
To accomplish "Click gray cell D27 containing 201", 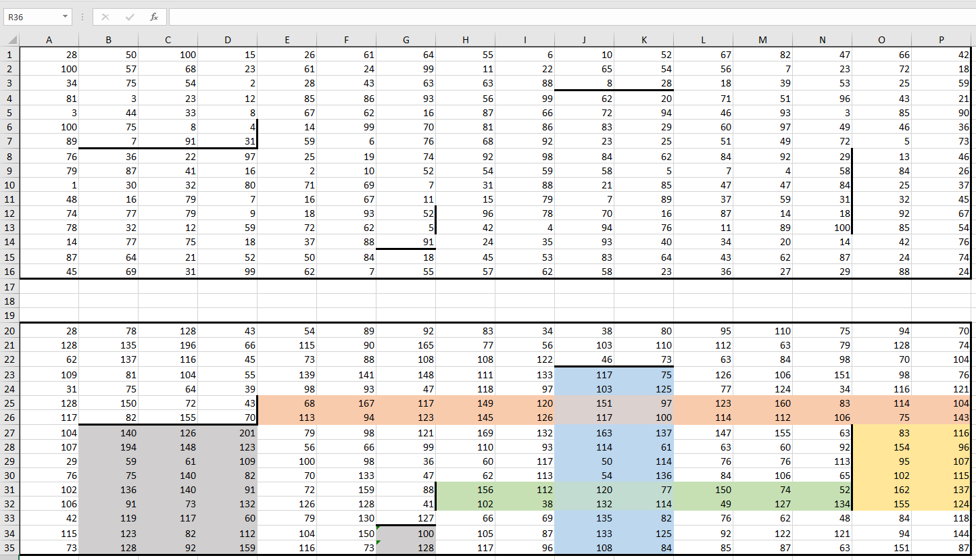I will coord(227,432).
